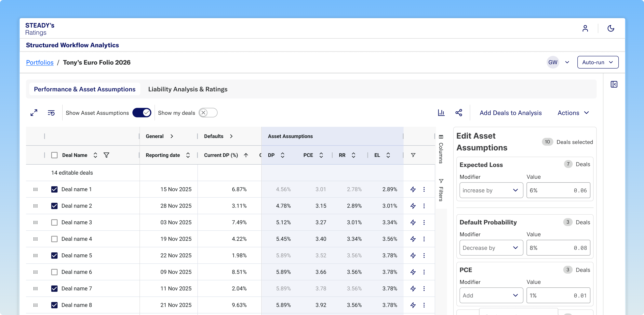Viewport: 644px width, 315px height.
Task: Check the select-all Deal Name checkbox
Action: click(54, 155)
